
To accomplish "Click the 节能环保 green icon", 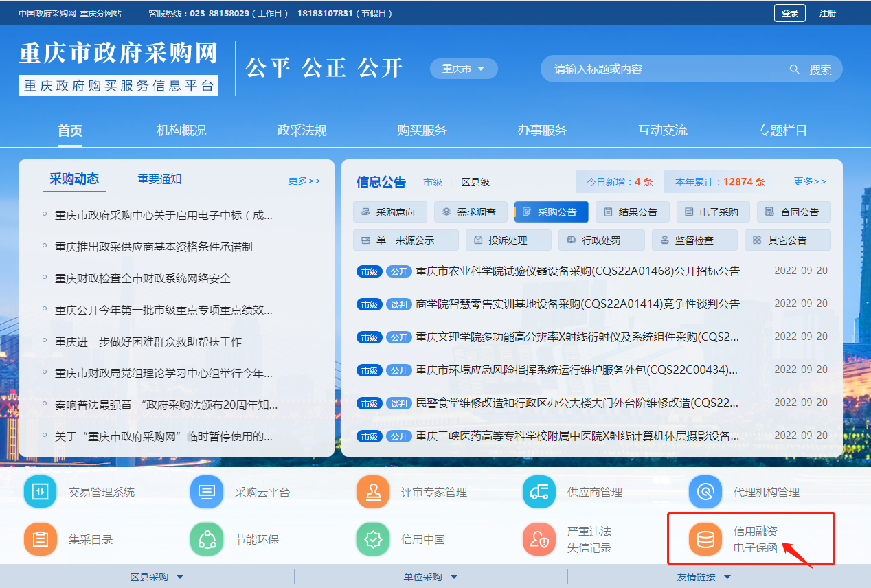I will [x=206, y=539].
